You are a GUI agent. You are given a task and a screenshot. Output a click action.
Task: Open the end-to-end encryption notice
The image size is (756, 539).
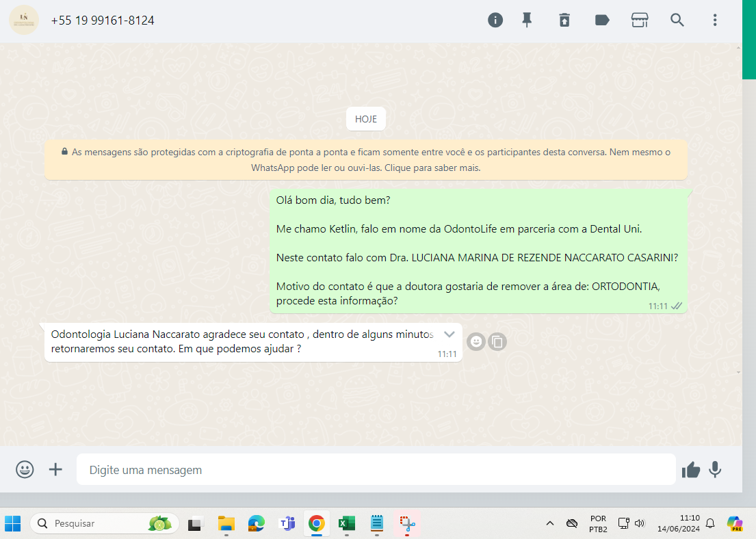pyautogui.click(x=366, y=160)
